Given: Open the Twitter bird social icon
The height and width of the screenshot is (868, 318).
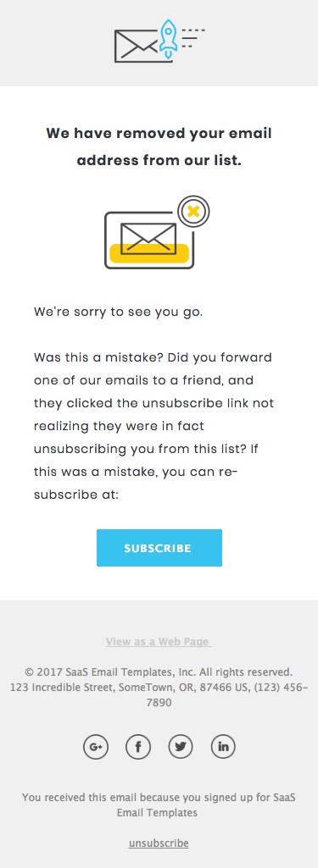Looking at the screenshot, I should (x=180, y=747).
